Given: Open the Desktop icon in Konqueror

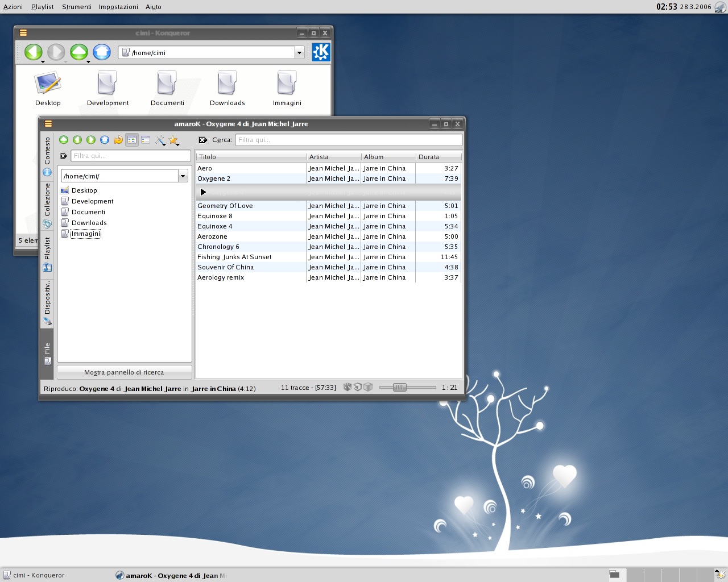Looking at the screenshot, I should point(48,89).
